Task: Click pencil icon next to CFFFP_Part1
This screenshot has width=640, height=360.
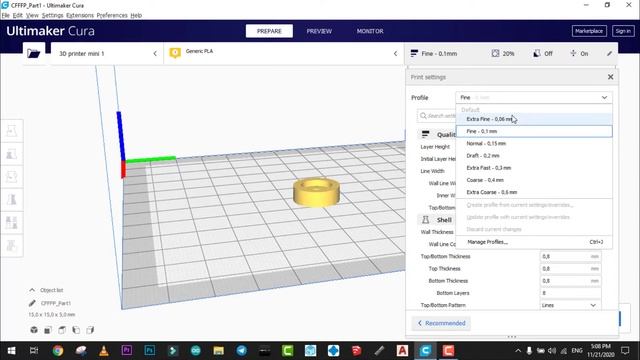Action: 32,303
